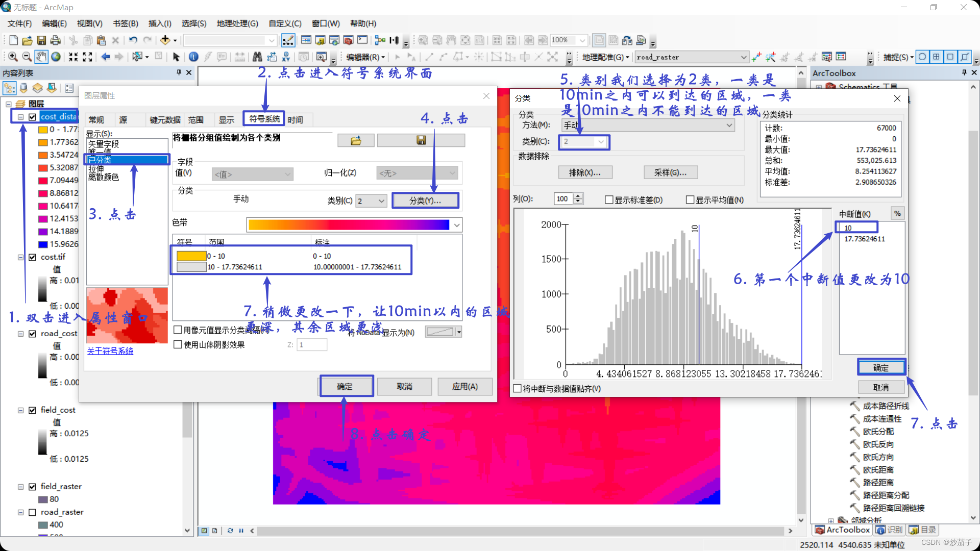Click the Full Extent globe icon
Viewport: 980px width, 551px height.
(56, 57)
